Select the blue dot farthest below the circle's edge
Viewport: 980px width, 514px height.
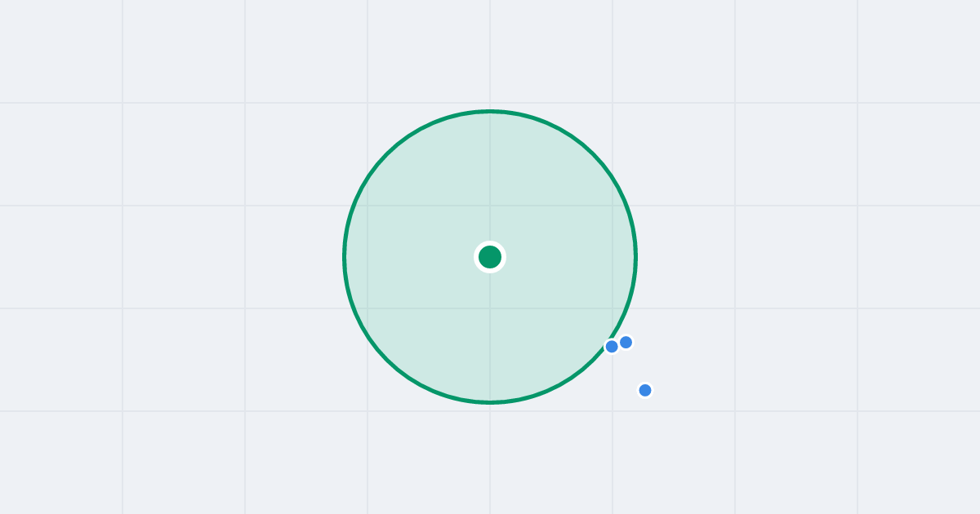645,390
